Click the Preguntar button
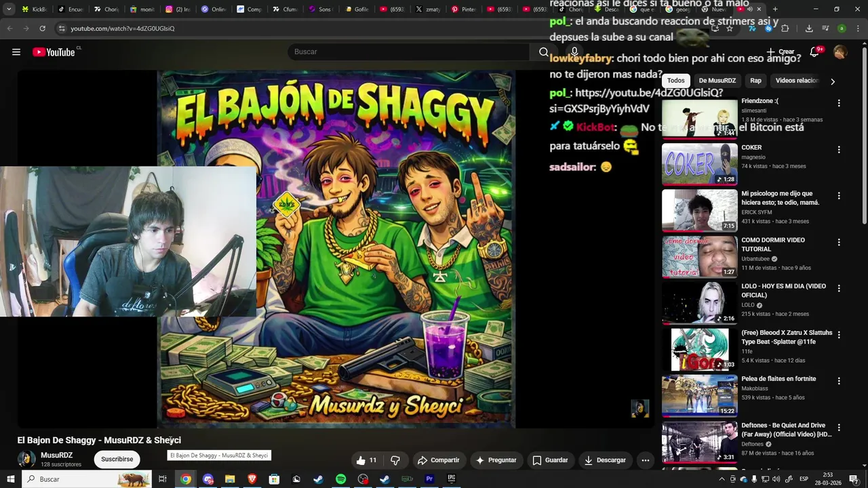Screen dimensions: 868x488 coord(496,460)
